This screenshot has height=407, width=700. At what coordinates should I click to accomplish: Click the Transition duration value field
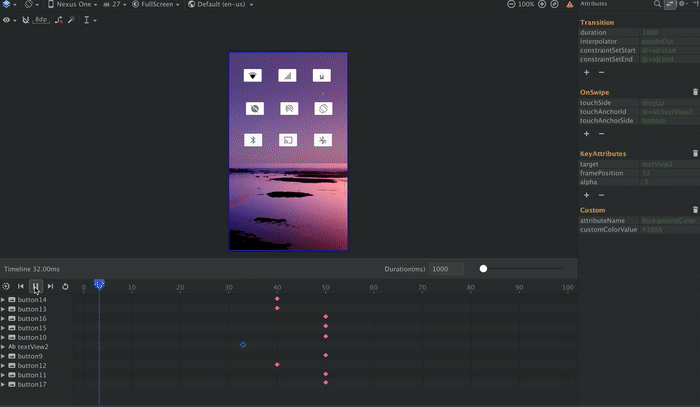pos(670,32)
